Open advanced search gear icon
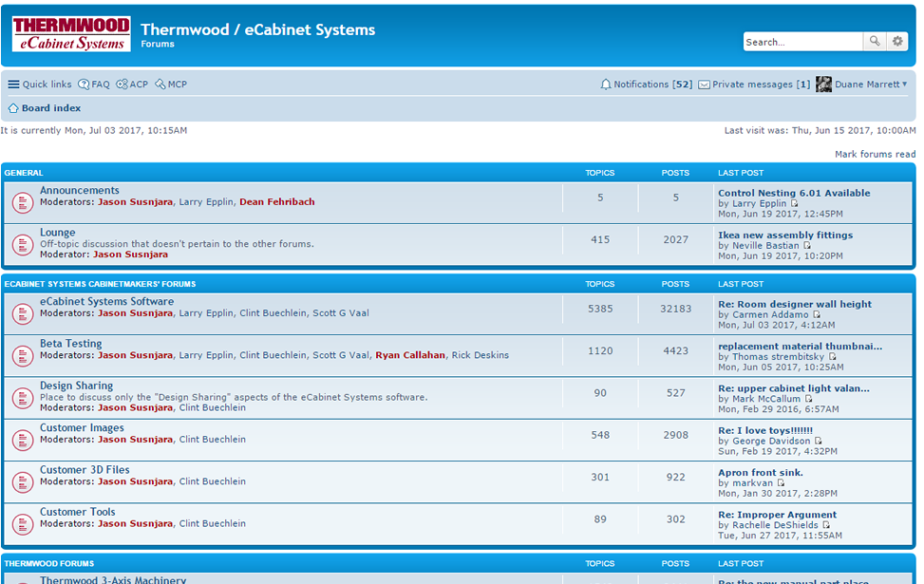This screenshot has height=584, width=924. (897, 41)
